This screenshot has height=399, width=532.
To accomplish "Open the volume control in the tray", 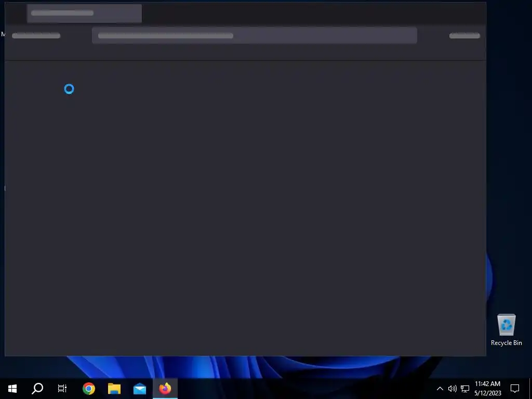I will 453,389.
